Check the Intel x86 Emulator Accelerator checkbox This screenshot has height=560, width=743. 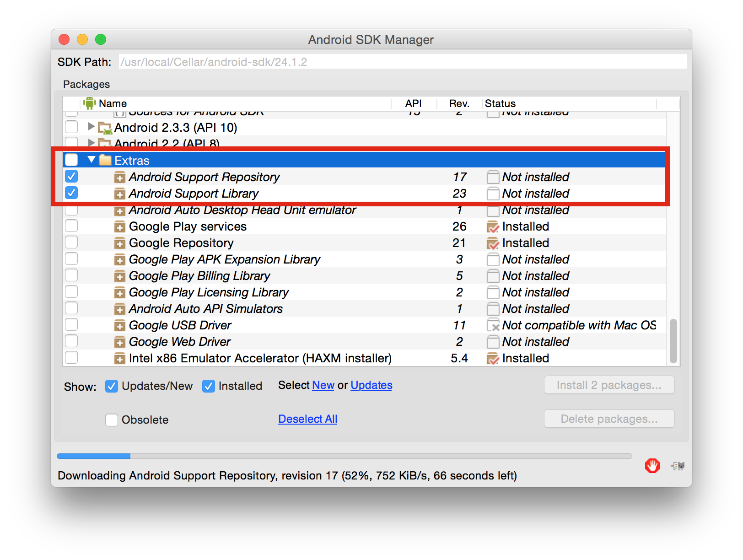(71, 357)
